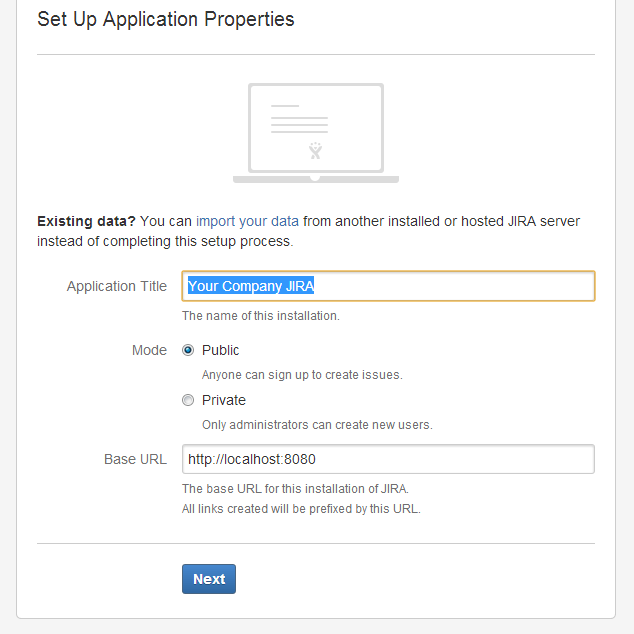This screenshot has width=634, height=634.
Task: Click the Application Title field label
Action: coord(116,286)
